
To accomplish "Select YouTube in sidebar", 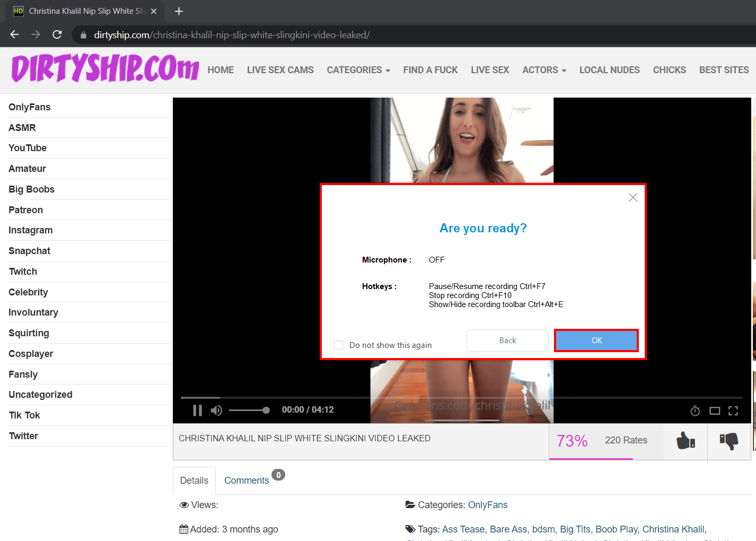I will (x=28, y=148).
